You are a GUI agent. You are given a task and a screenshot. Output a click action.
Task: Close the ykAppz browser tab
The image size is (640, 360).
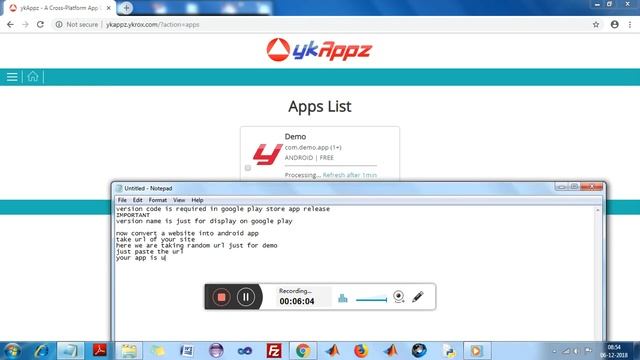coord(109,8)
